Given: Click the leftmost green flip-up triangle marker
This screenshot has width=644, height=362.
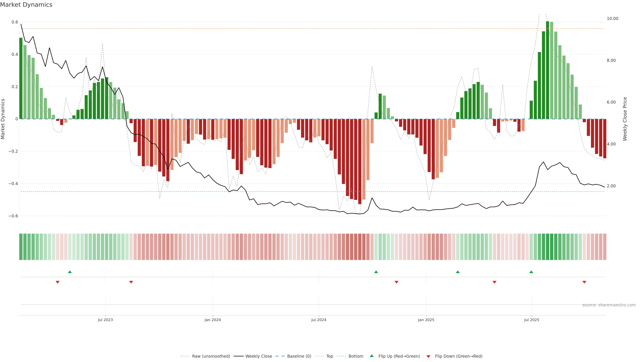Looking at the screenshot, I should click(70, 272).
